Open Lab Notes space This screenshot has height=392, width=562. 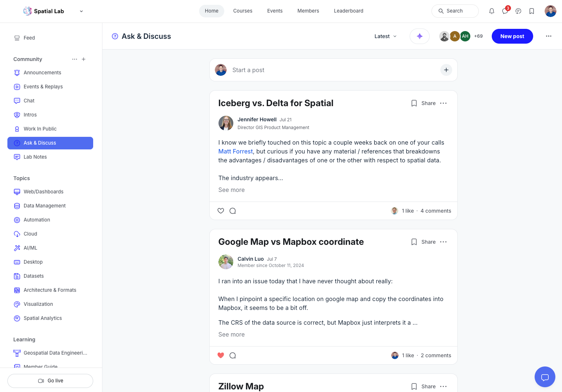click(x=50, y=157)
